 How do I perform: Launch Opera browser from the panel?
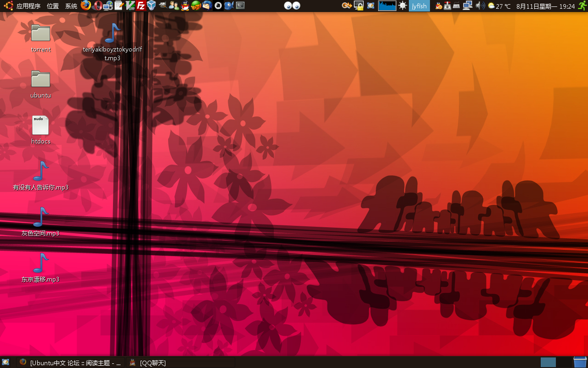(97, 6)
